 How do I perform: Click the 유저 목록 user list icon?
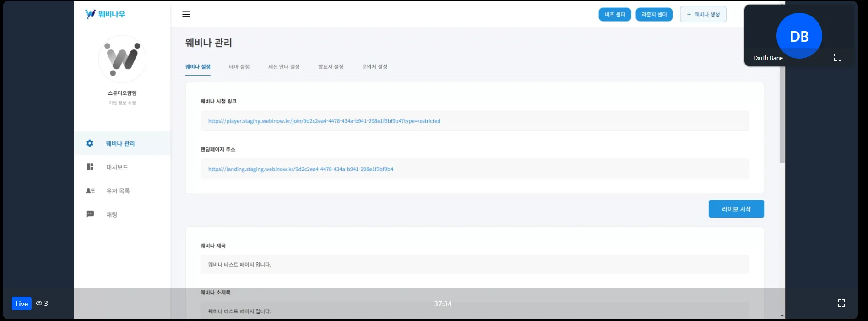coord(90,191)
